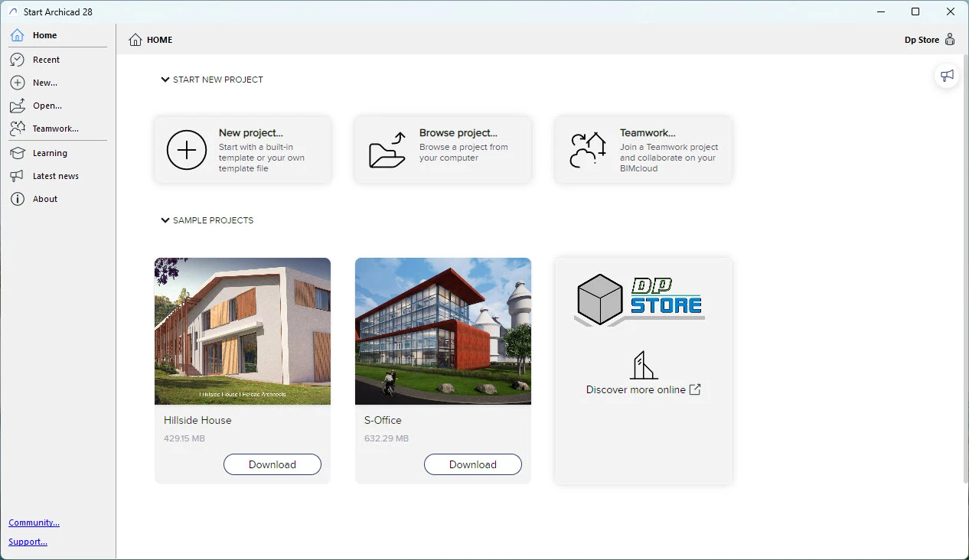Screen dimensions: 969x560
Task: Click the Latest news megaphone icon in sidebar
Action: pyautogui.click(x=17, y=176)
